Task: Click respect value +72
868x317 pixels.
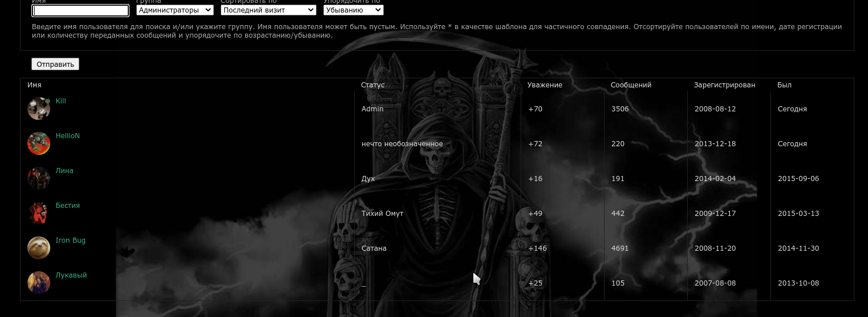Action: pyautogui.click(x=536, y=144)
